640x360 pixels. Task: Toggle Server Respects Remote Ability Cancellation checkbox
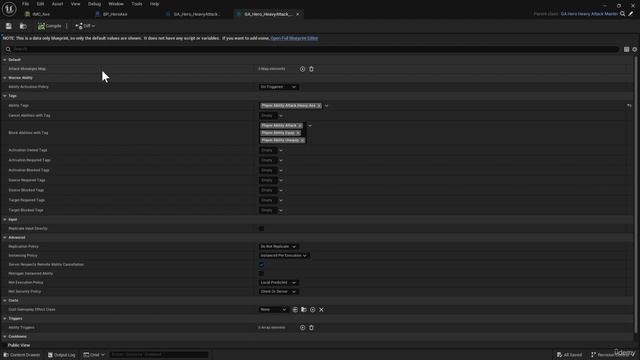coord(261,264)
